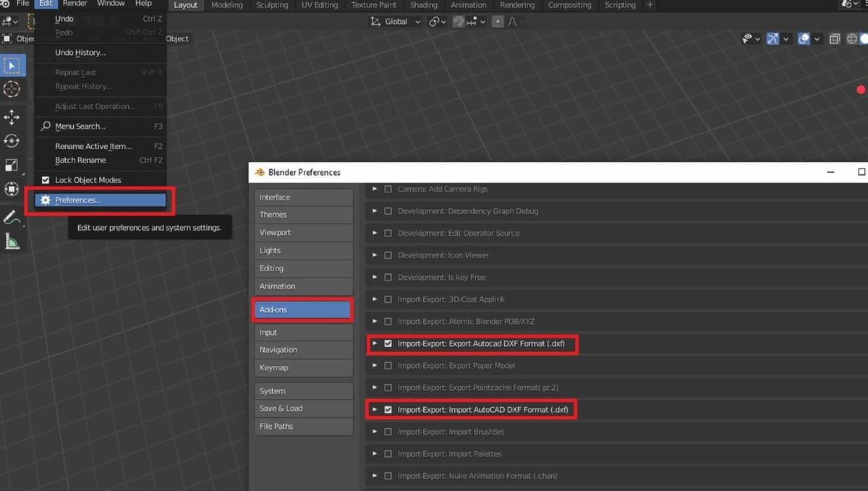
Task: Click Preferences in the Edit menu
Action: [101, 200]
